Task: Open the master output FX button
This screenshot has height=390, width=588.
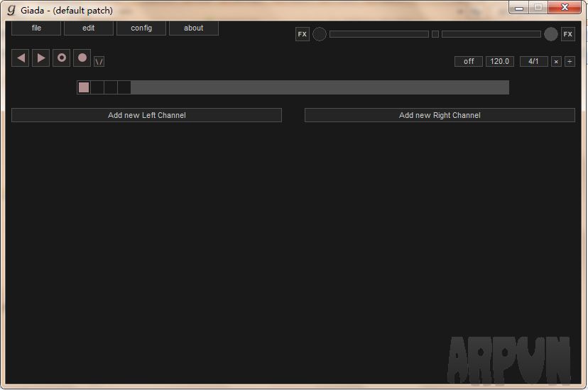Action: click(567, 34)
